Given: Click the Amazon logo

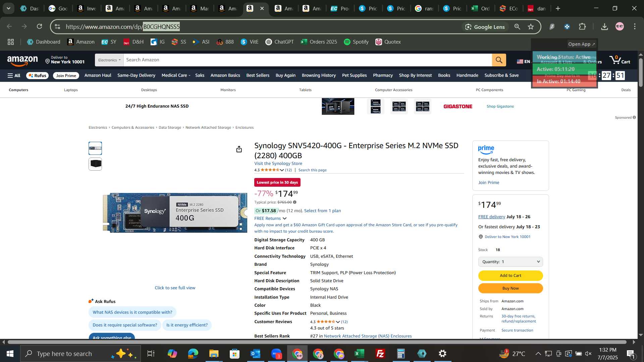Looking at the screenshot, I should pyautogui.click(x=22, y=61).
